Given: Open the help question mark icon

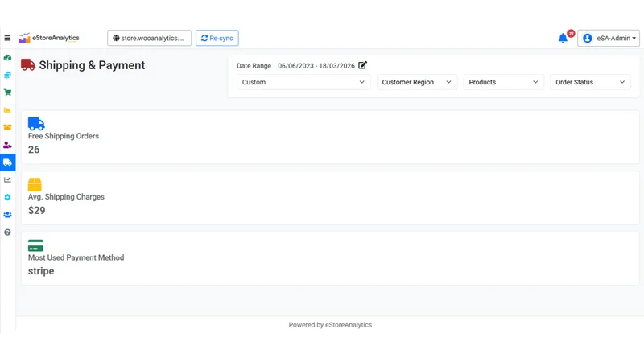Looking at the screenshot, I should pos(7,232).
